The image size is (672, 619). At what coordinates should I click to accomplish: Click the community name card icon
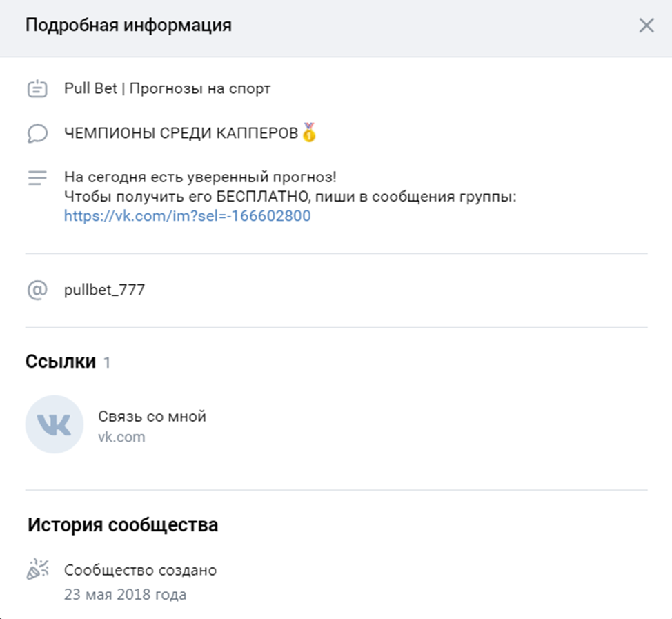(x=37, y=88)
